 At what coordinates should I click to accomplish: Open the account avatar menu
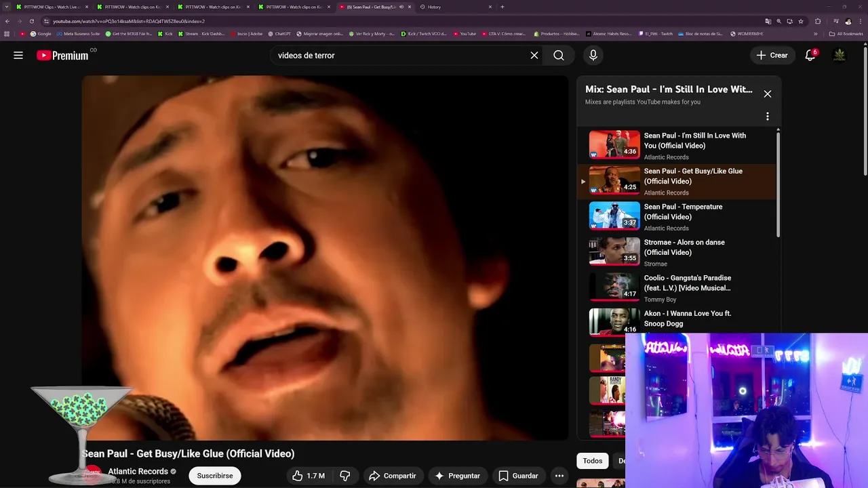point(840,56)
